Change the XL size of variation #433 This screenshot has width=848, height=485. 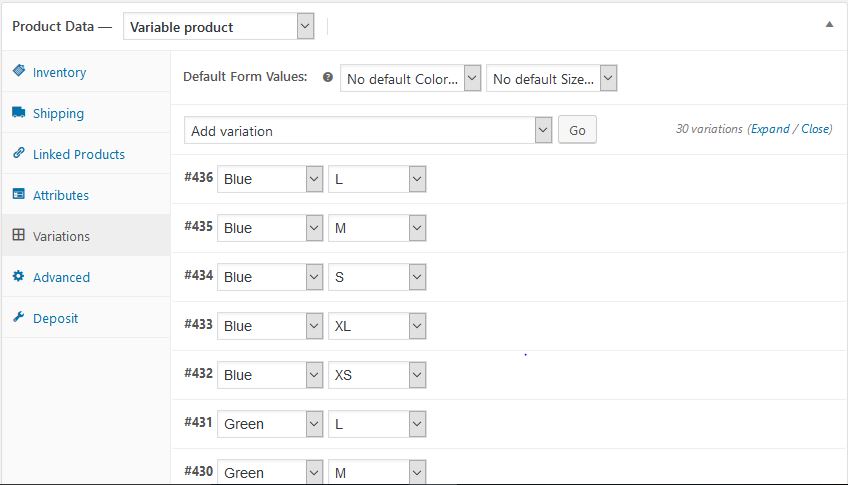(377, 326)
